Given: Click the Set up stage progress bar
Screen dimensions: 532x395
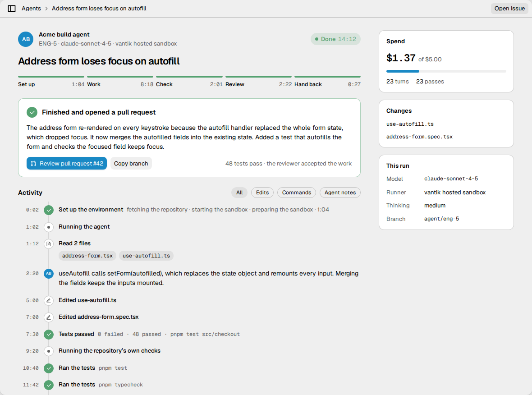Looking at the screenshot, I should tap(51, 77).
